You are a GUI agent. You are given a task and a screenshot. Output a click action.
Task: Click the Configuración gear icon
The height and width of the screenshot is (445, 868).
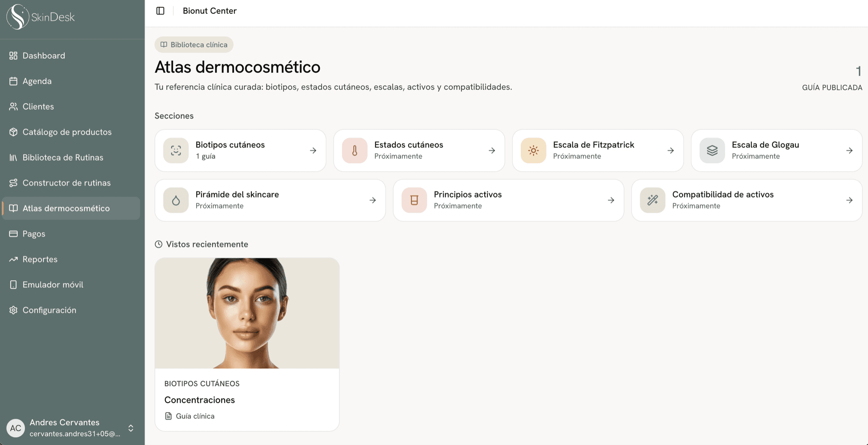tap(13, 310)
